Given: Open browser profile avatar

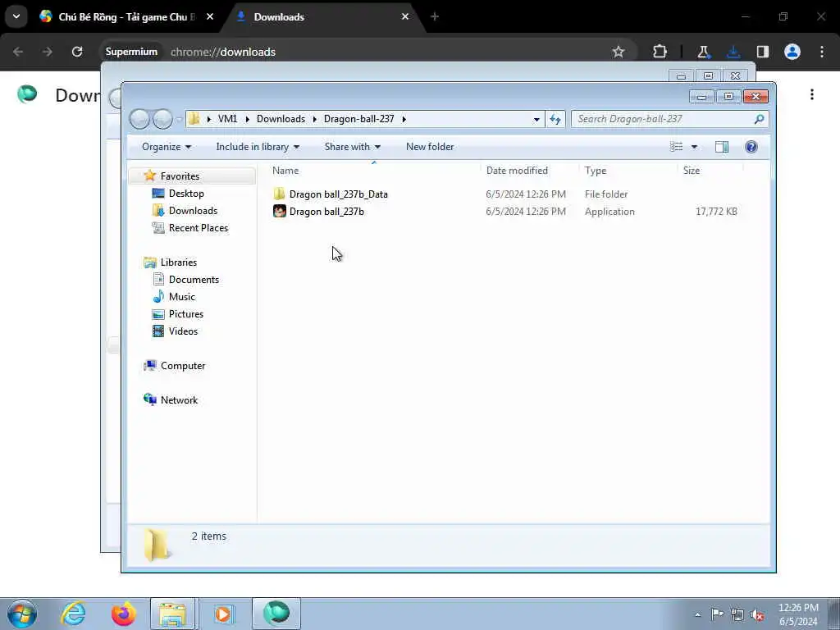Looking at the screenshot, I should [792, 52].
